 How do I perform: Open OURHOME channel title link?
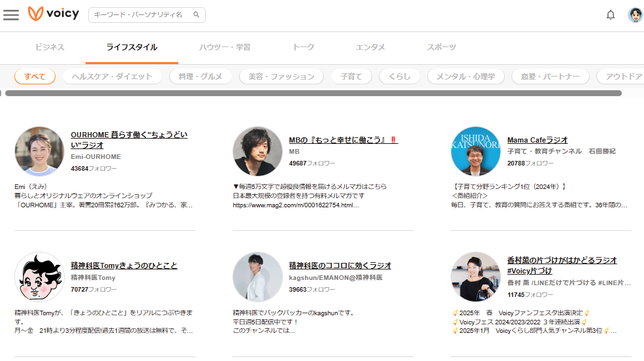[x=129, y=140]
